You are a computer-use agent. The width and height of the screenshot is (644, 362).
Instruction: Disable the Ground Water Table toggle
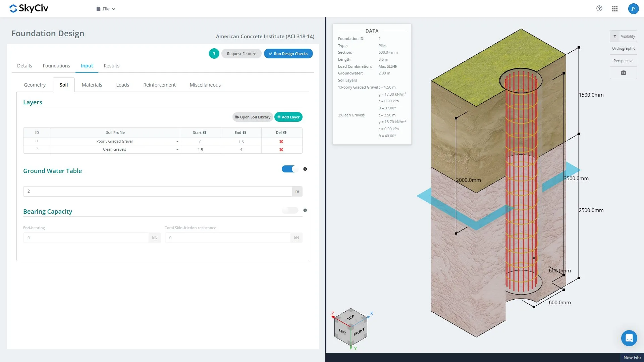290,169
